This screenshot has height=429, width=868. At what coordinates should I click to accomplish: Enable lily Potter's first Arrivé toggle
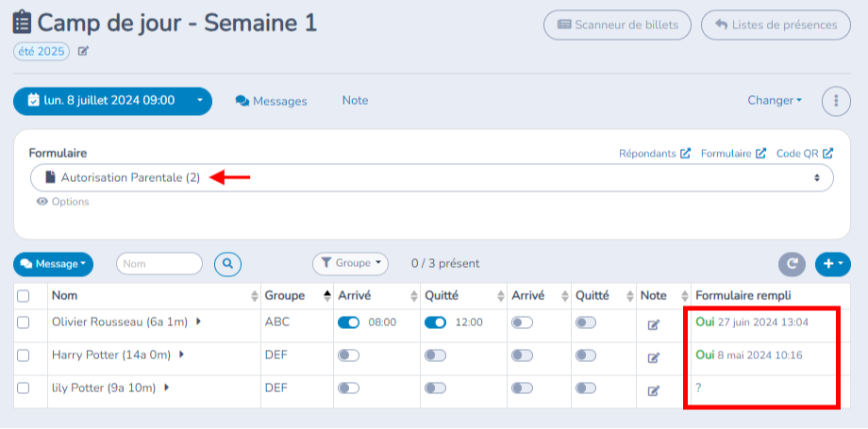coord(349,388)
